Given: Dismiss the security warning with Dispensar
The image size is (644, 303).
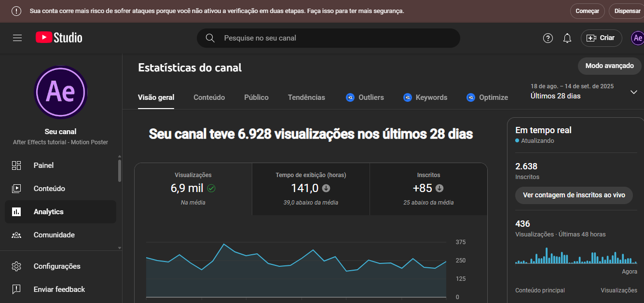Looking at the screenshot, I should click(628, 11).
